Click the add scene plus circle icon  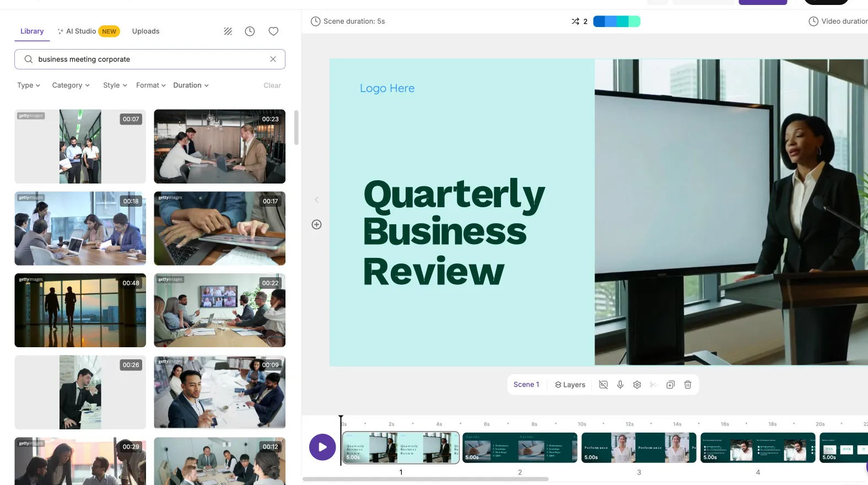pyautogui.click(x=316, y=224)
